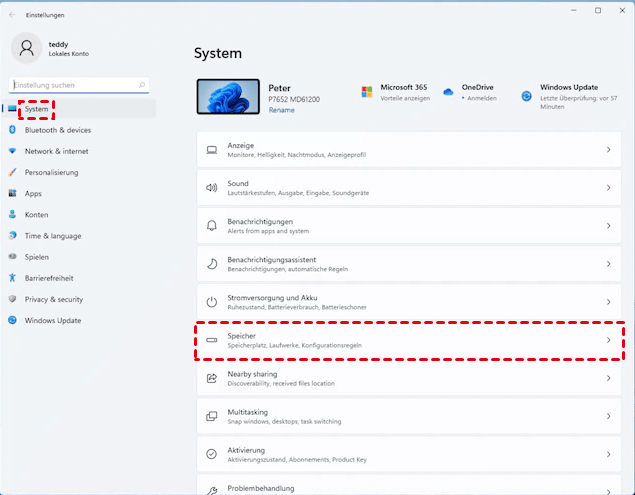Click the Personalisierung brush icon
635x495 pixels.
pos(13,172)
